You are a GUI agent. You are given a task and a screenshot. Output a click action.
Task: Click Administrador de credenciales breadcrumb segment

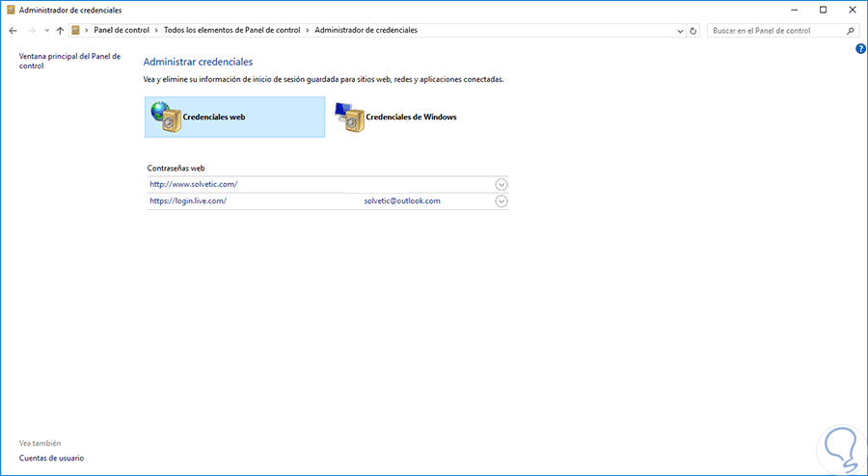(366, 31)
